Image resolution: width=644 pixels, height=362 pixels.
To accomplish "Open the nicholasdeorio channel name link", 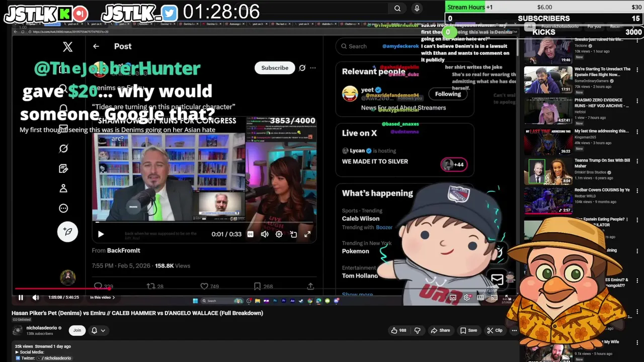I will pos(42,328).
